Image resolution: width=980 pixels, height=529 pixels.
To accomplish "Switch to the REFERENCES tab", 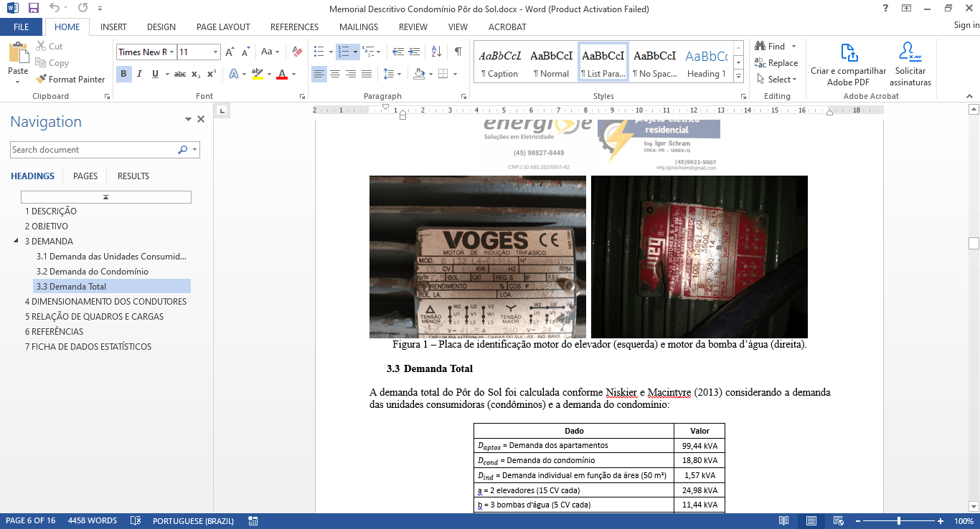I will coord(294,27).
